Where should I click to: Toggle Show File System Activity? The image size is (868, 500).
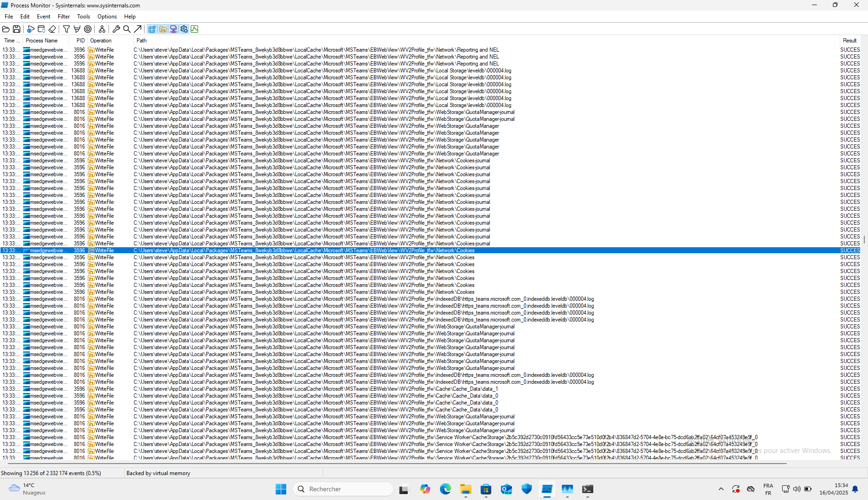163,29
